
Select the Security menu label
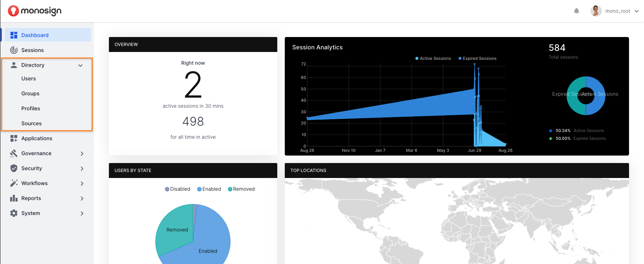coord(31,168)
